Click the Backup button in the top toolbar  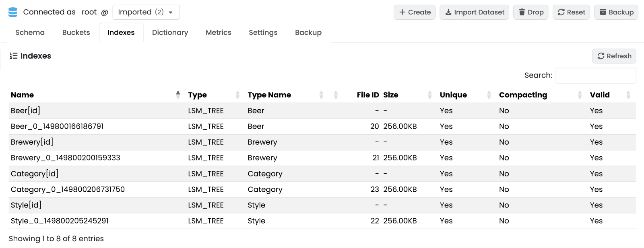pos(616,12)
